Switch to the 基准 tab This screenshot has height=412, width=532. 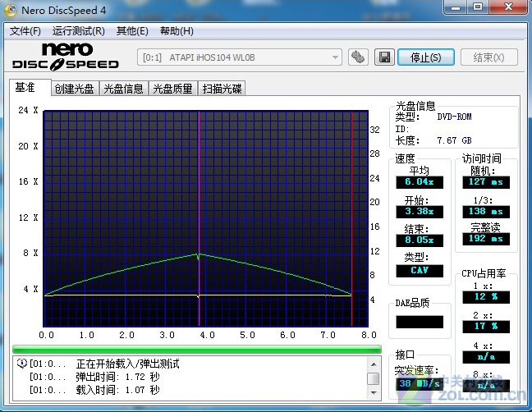point(30,88)
